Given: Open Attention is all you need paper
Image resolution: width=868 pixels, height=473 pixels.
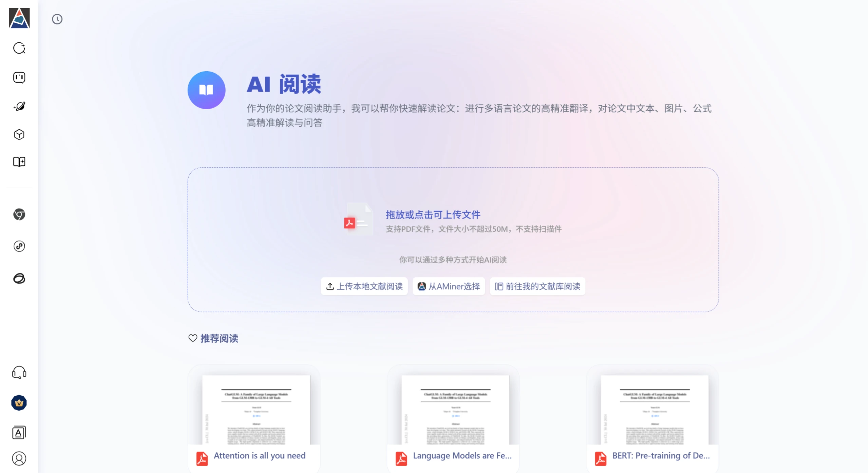Looking at the screenshot, I should tap(259, 456).
